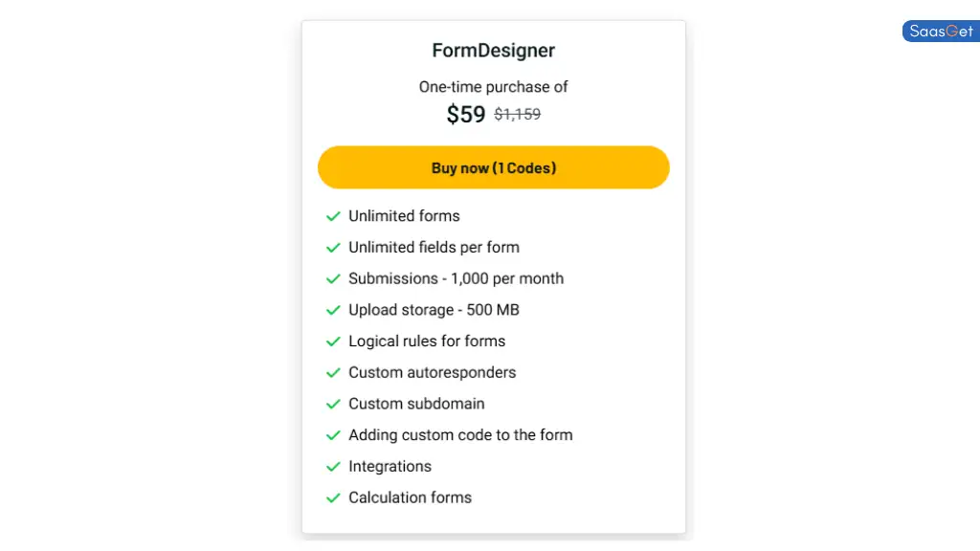Screen dimensions: 980x551
Task: Click the Adding custom code feature text
Action: [x=460, y=435]
